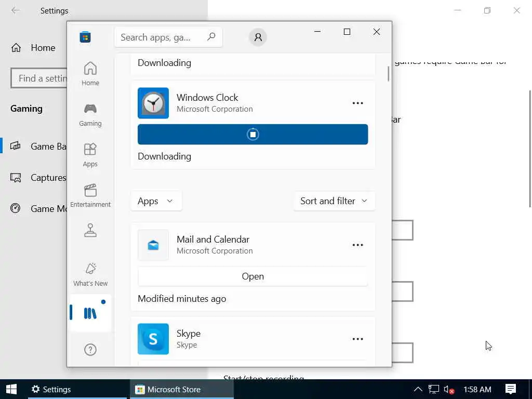Click the taskbar clock 1:58 AM
Screen dimensions: 532x399
(477, 390)
